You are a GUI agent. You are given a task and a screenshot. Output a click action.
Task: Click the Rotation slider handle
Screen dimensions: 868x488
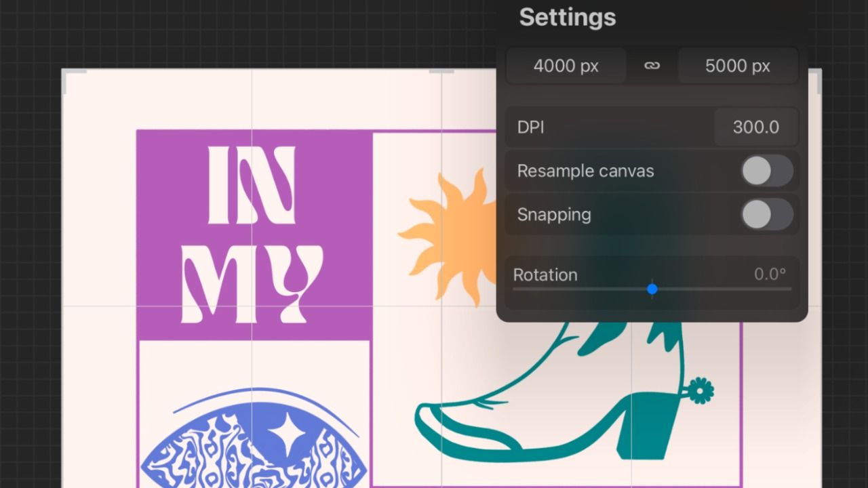pyautogui.click(x=652, y=289)
